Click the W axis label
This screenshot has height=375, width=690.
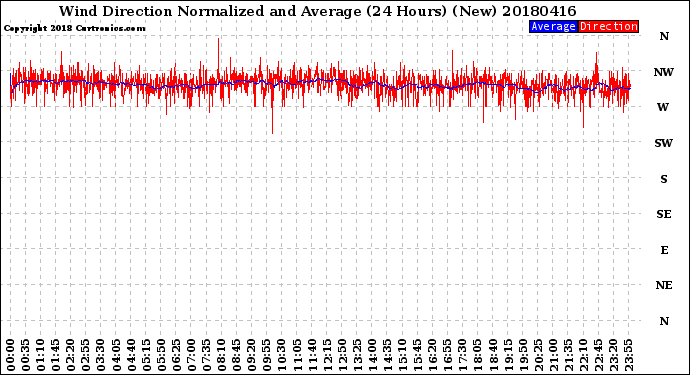pos(663,107)
